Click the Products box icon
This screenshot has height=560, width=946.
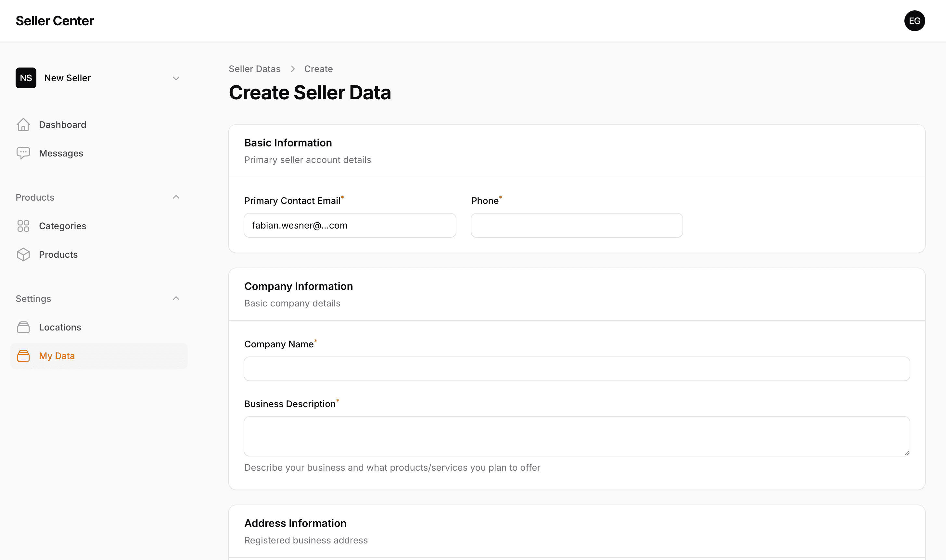(x=23, y=255)
